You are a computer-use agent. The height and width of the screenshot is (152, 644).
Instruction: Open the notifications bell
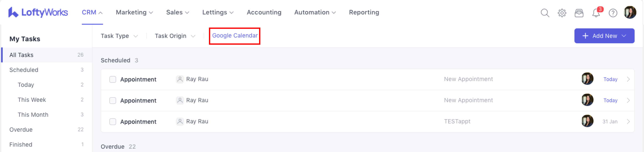click(596, 13)
